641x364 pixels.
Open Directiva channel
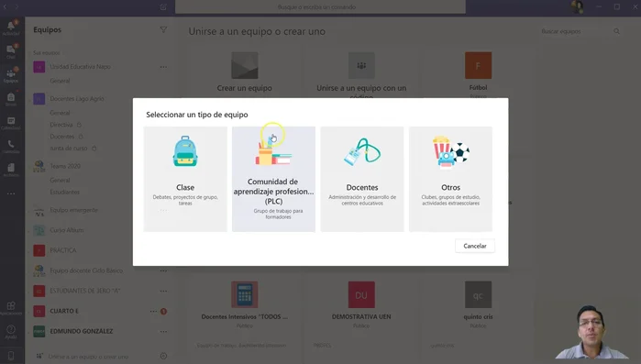click(61, 125)
